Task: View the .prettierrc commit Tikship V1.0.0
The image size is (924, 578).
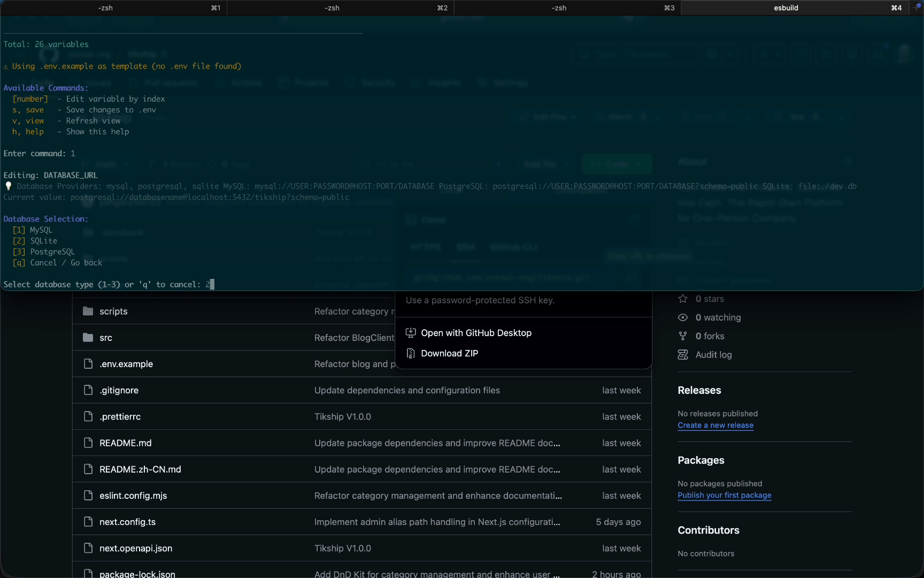Action: (x=342, y=417)
